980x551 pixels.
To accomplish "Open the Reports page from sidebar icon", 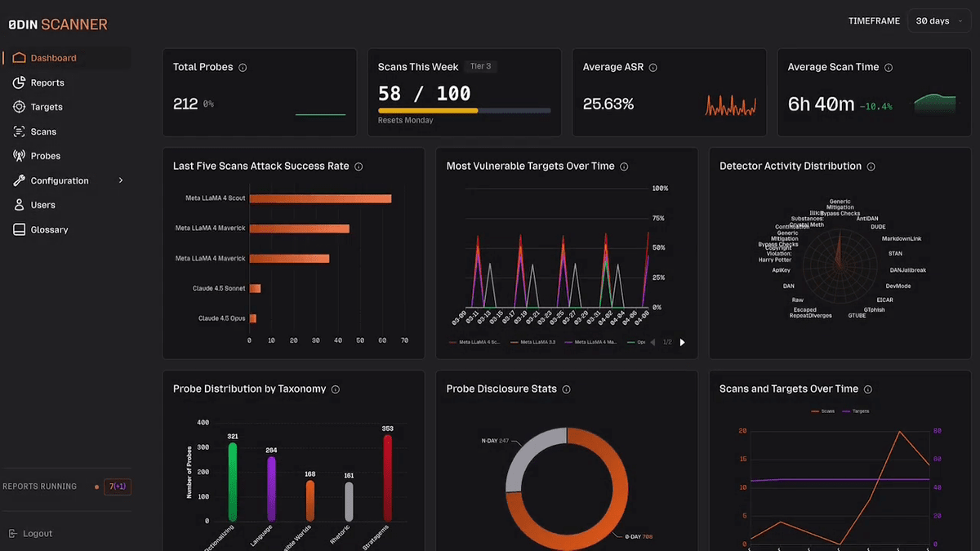I will pos(20,82).
